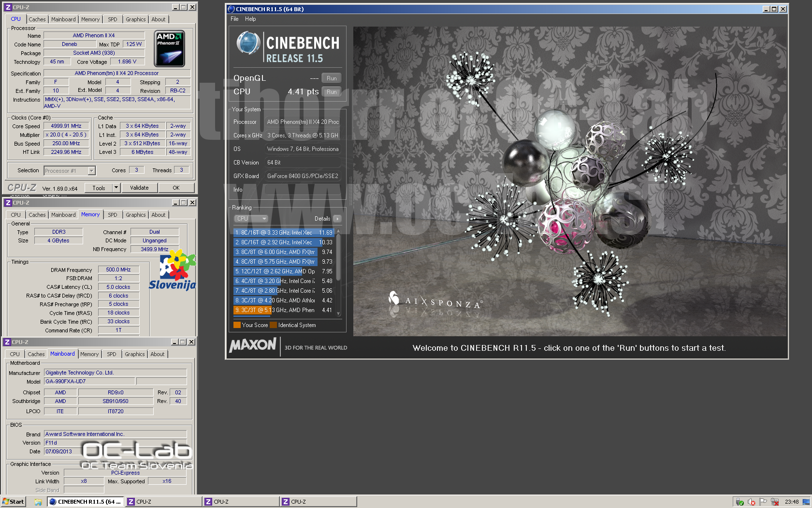Click the Bus Speed value 250.00 MHz

[66, 143]
